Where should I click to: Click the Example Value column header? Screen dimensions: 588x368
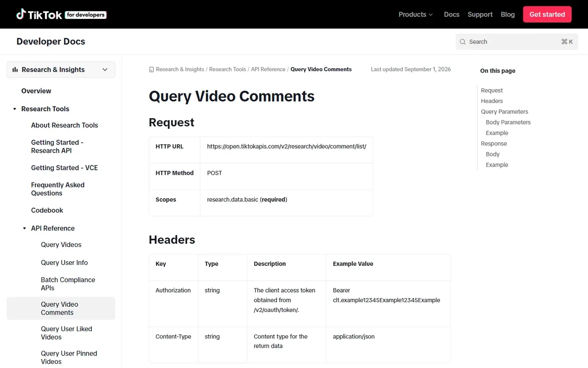coord(353,264)
